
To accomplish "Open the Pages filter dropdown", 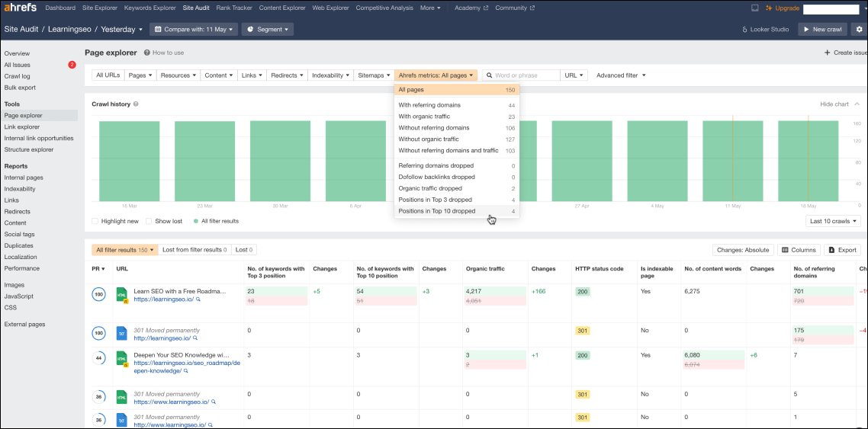I will [140, 75].
